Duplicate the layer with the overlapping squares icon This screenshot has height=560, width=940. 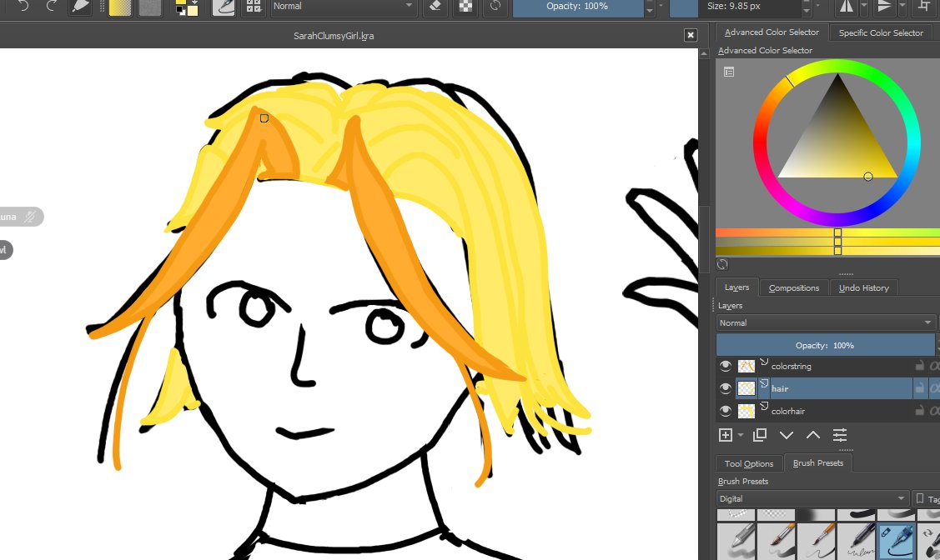[x=760, y=435]
